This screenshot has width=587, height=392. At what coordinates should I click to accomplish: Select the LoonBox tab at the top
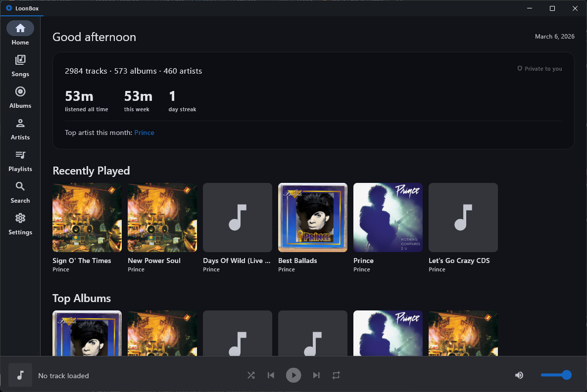tap(22, 8)
